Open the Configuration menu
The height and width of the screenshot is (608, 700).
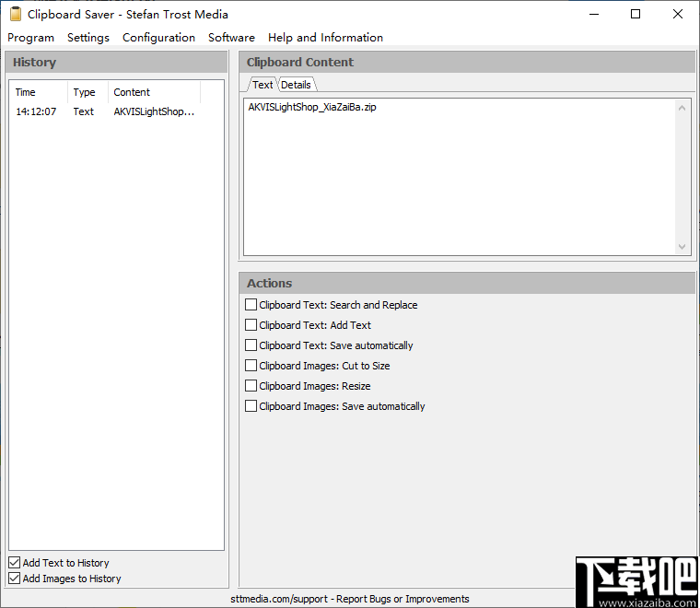pos(158,38)
